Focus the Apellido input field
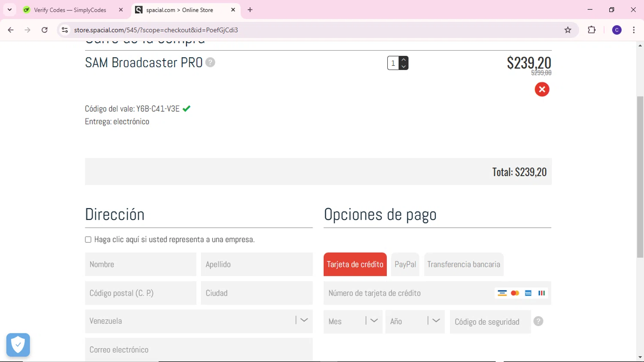This screenshot has width=644, height=362. 257,264
